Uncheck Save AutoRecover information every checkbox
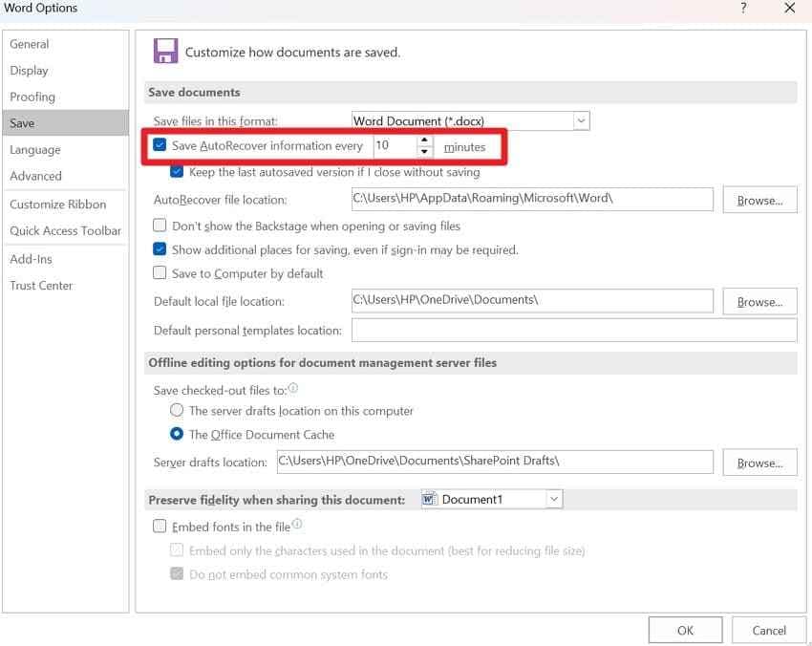Image resolution: width=812 pixels, height=646 pixels. tap(160, 144)
